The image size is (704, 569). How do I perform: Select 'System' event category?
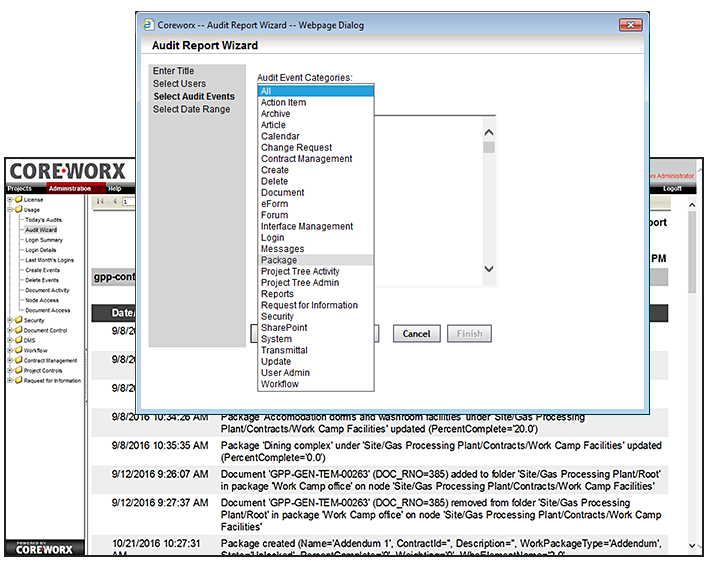[315, 339]
